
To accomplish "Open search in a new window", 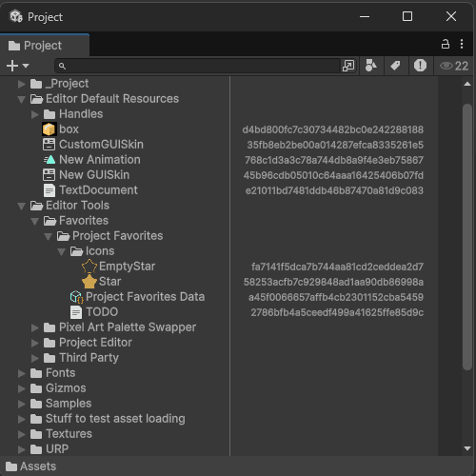I will click(x=348, y=66).
